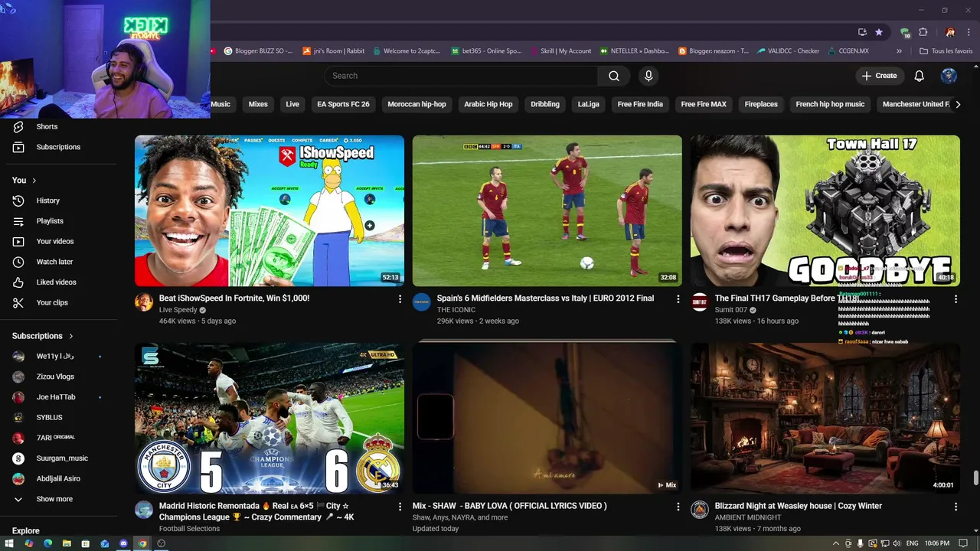Select the Arabic Hip Hop chip
Image resolution: width=980 pixels, height=551 pixels.
(x=488, y=104)
